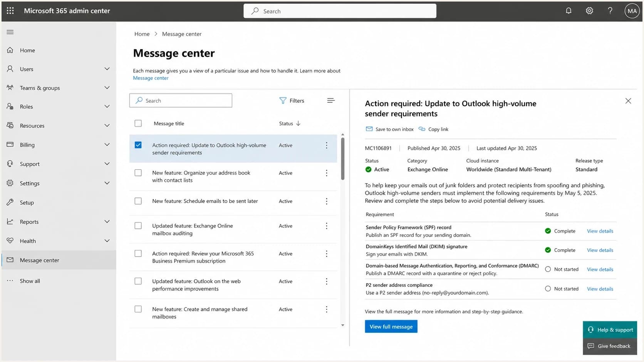Open the MA account avatar
The height and width of the screenshot is (362, 644).
coord(632,11)
